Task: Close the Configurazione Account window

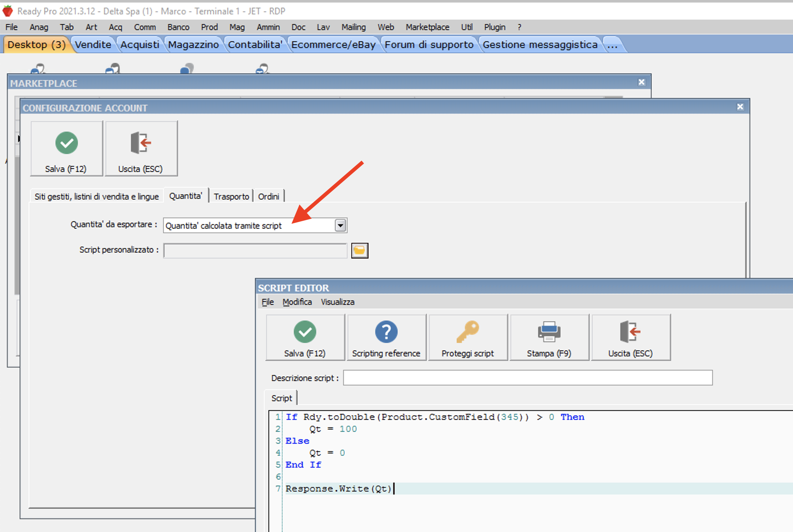Action: [740, 107]
